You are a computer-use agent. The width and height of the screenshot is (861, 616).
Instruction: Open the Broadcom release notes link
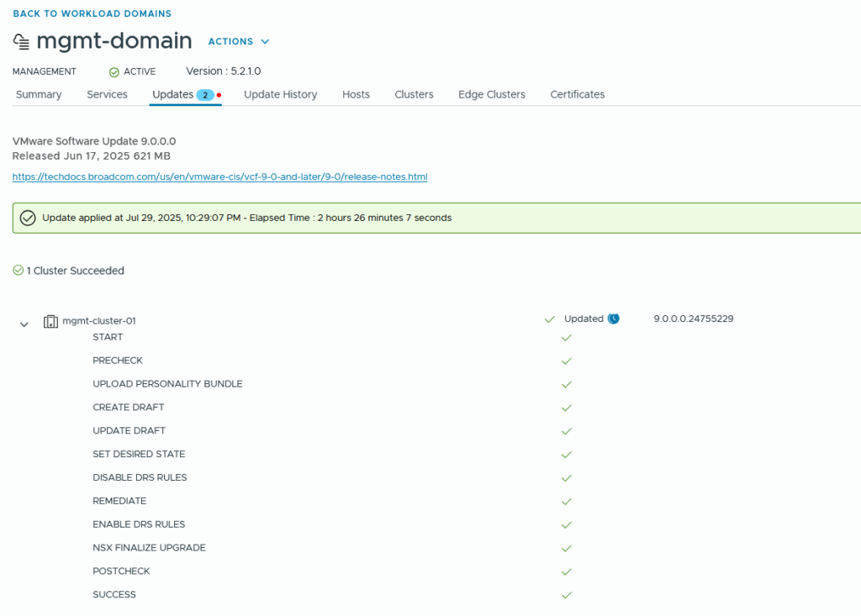pos(219,177)
